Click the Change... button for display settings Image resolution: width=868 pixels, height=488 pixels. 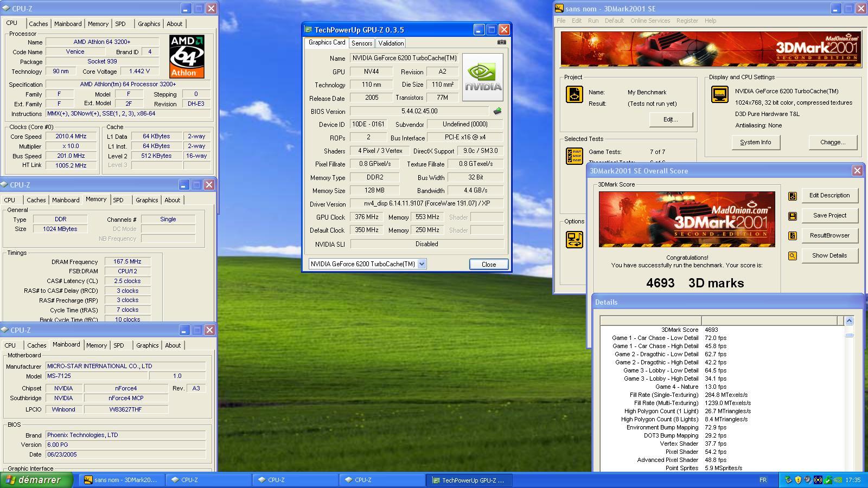(x=832, y=142)
